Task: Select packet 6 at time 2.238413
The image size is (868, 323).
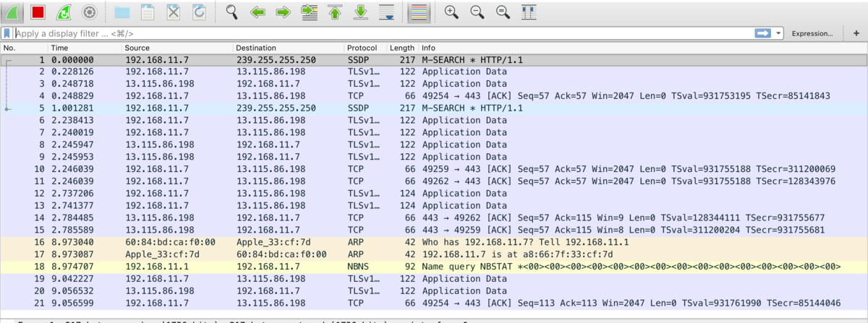Action: pos(434,120)
